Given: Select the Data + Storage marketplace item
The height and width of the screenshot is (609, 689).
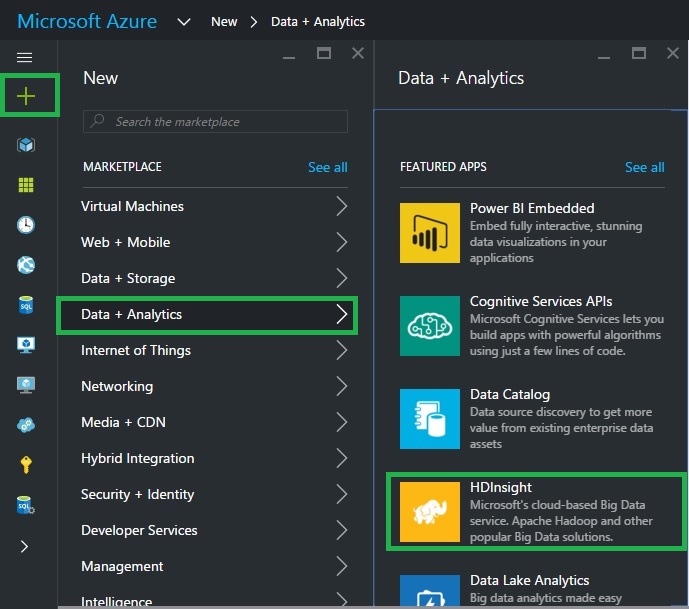Looking at the screenshot, I should pyautogui.click(x=128, y=278).
